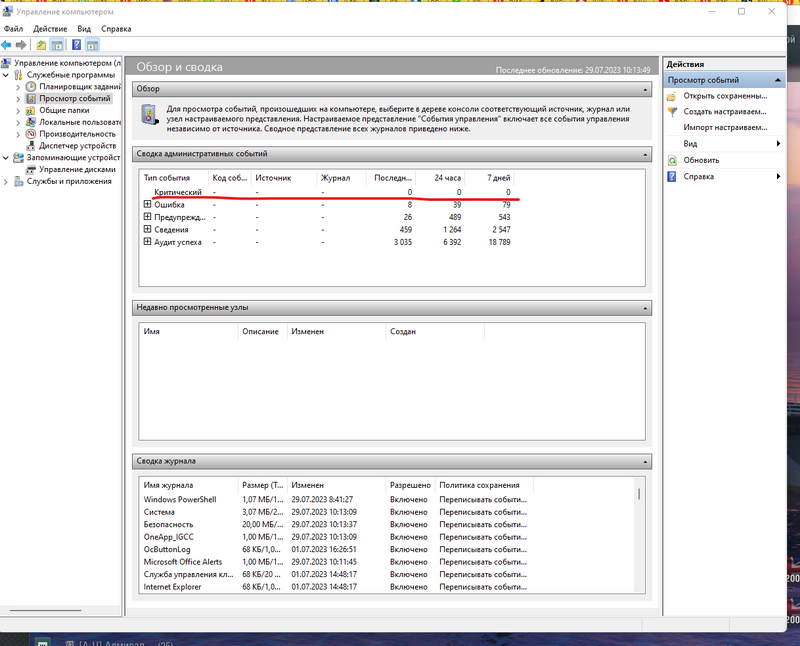Click the Управление компьютером root icon
The height and width of the screenshot is (646, 800).
coord(6,63)
